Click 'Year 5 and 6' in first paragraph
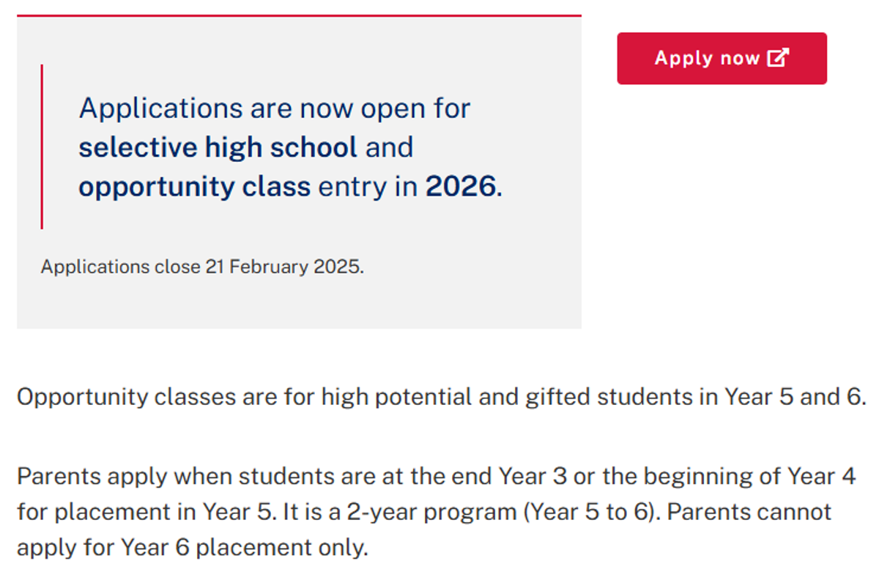879x588 pixels. [x=795, y=398]
